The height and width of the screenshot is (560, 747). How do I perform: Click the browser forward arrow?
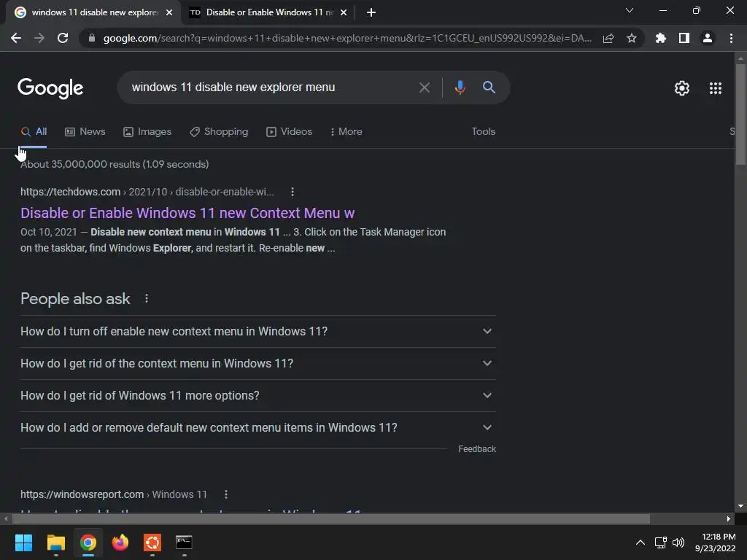tap(39, 38)
